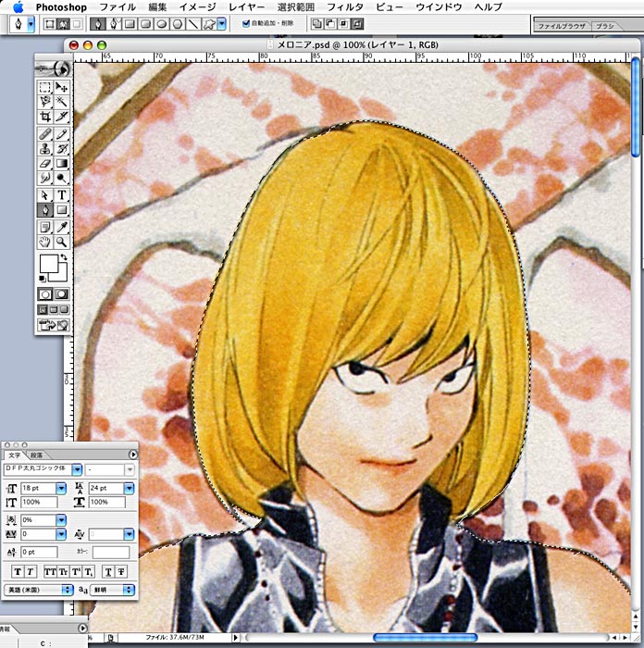This screenshot has width=644, height=648.
Task: Choose the Line tool in options bar
Action: [192, 24]
